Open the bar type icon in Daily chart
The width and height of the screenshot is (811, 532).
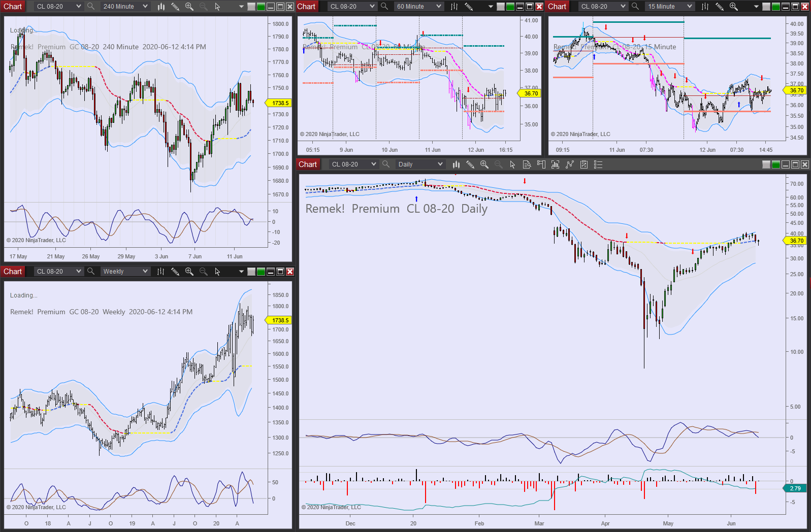[456, 164]
